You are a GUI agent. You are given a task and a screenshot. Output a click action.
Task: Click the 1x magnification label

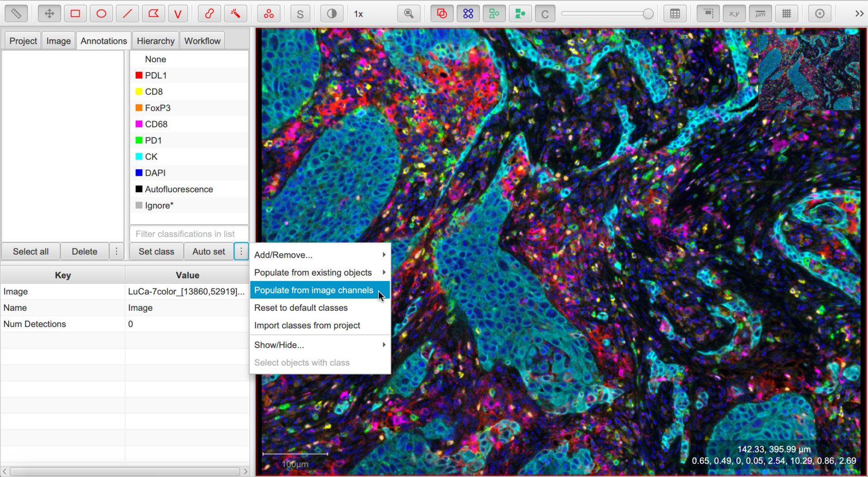(x=359, y=14)
